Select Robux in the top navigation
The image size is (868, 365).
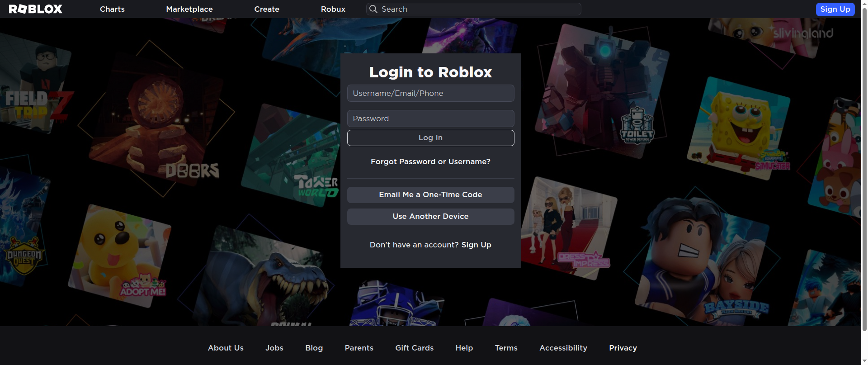pos(333,9)
